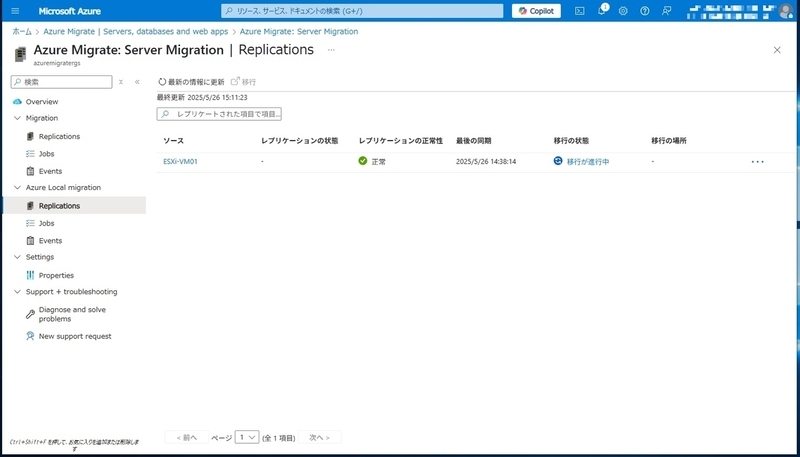Sort by 最後の同期 column header
800x457 pixels.
coord(473,141)
